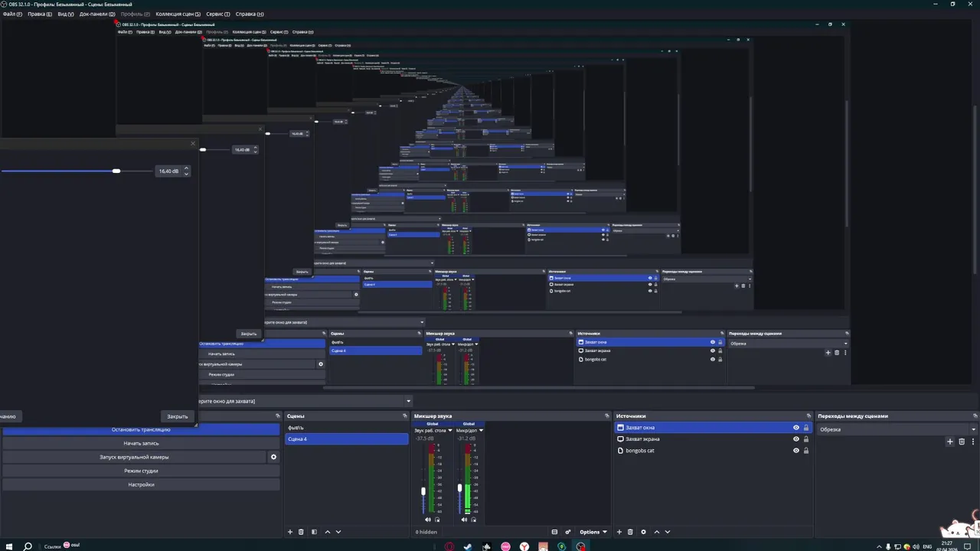Add a new scene with the plus icon

[x=290, y=532]
